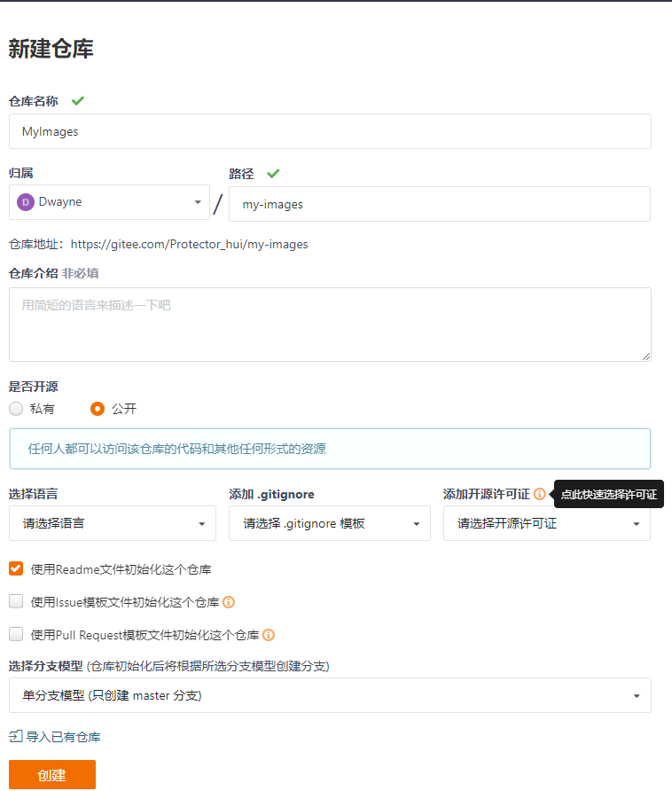Viewport: 672px width, 791px height.
Task: Open the 请选择语言 language dropdown
Action: pyautogui.click(x=113, y=523)
